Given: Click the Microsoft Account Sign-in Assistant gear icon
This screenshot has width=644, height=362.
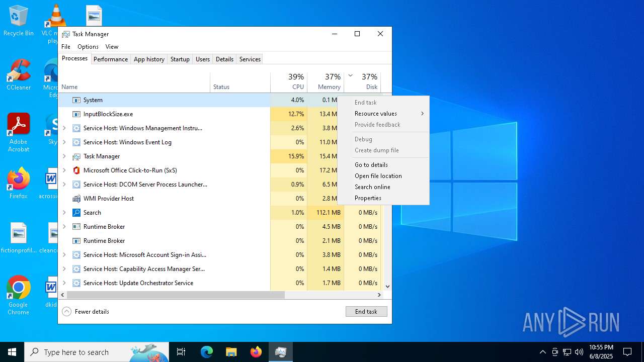Looking at the screenshot, I should (x=76, y=255).
